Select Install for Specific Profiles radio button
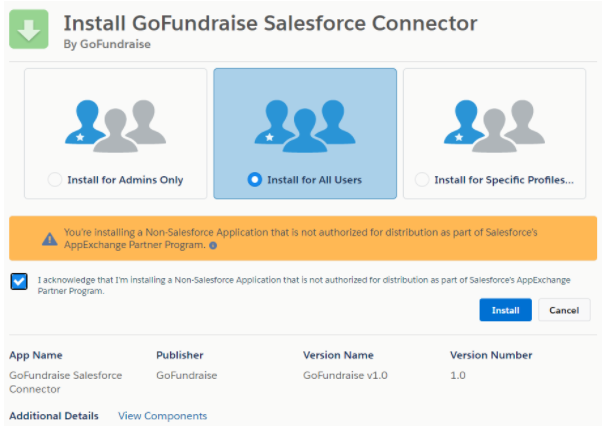Image resolution: width=602 pixels, height=426 pixels. tap(422, 179)
